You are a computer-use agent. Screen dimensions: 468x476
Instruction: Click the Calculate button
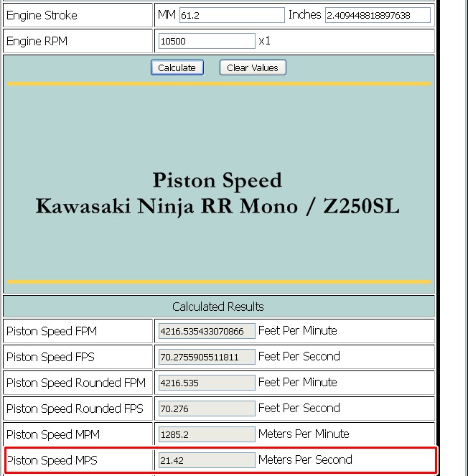point(177,67)
